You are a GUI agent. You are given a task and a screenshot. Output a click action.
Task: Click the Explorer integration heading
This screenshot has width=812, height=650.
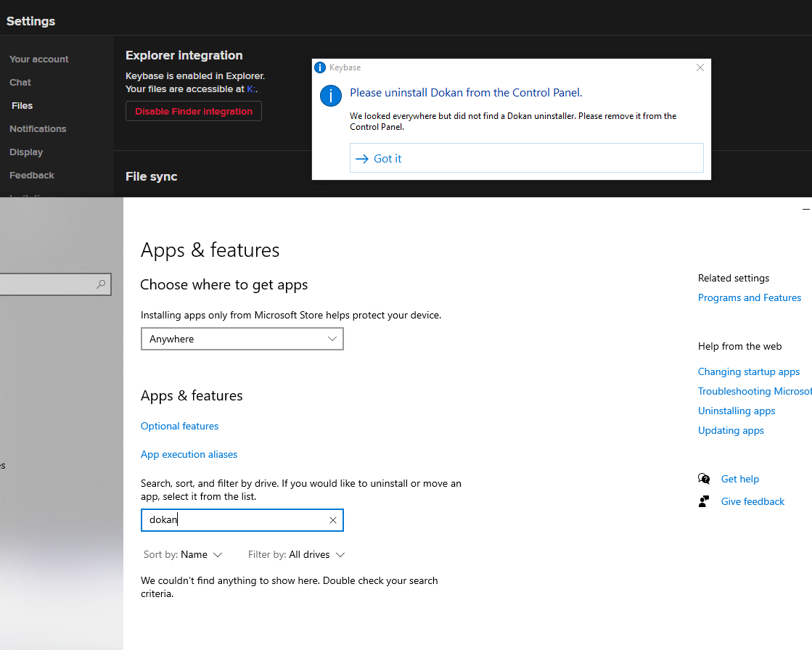pos(184,55)
